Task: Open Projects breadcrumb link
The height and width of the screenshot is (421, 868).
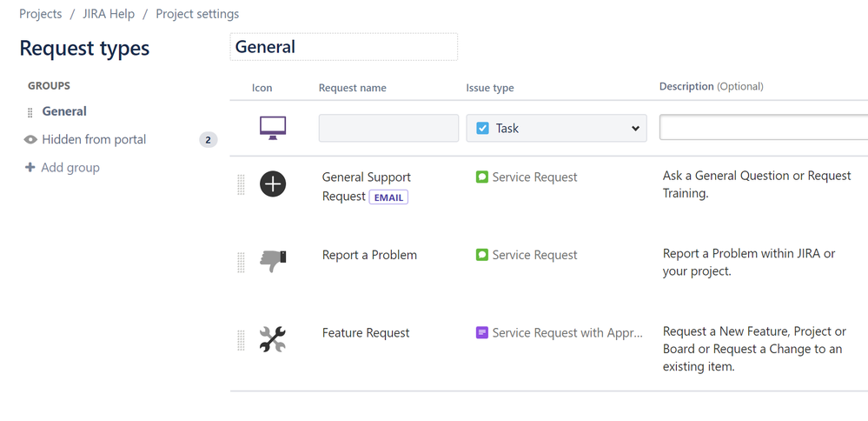Action: (x=41, y=14)
